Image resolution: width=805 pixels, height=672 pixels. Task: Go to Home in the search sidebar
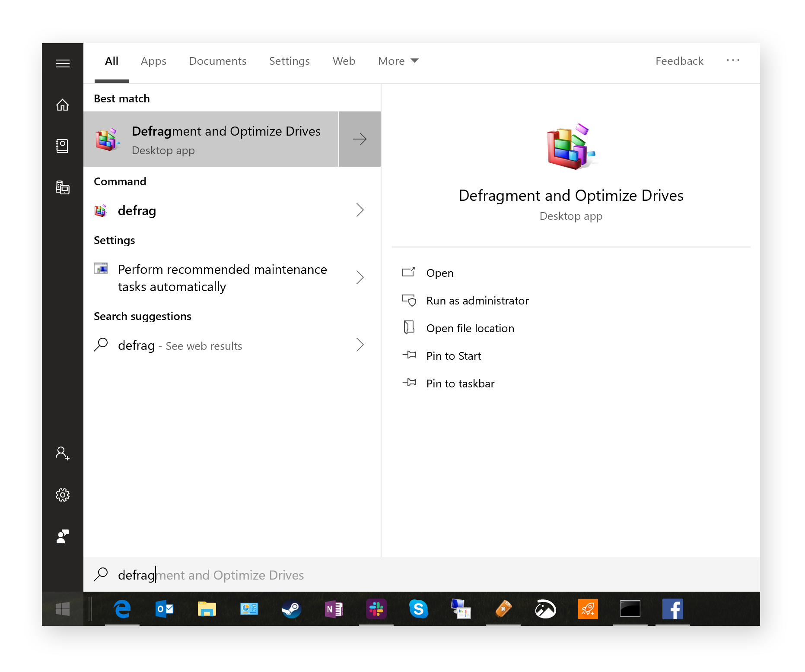63,105
